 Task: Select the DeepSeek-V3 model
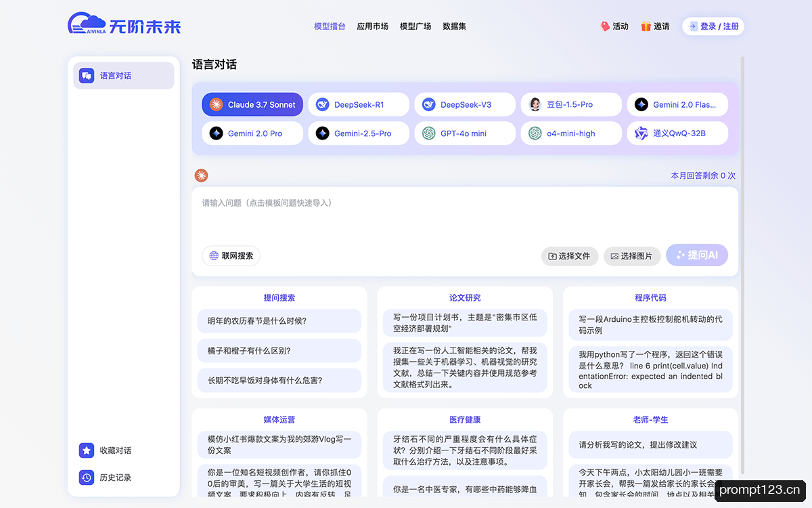coord(465,105)
